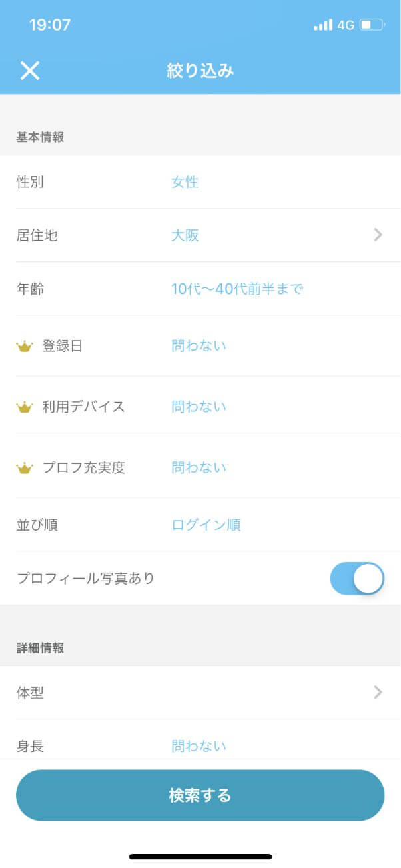
Task: Open 並び順 sort order ログイン順
Action: pos(206,525)
